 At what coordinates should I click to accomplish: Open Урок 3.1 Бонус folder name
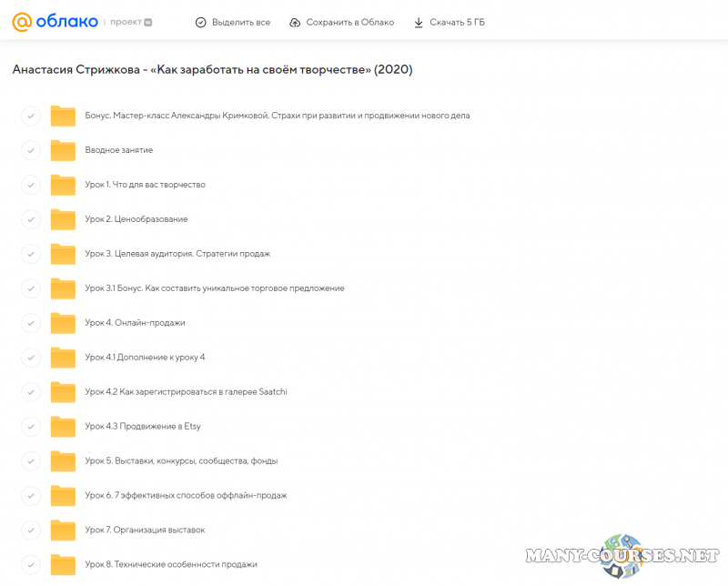click(214, 288)
